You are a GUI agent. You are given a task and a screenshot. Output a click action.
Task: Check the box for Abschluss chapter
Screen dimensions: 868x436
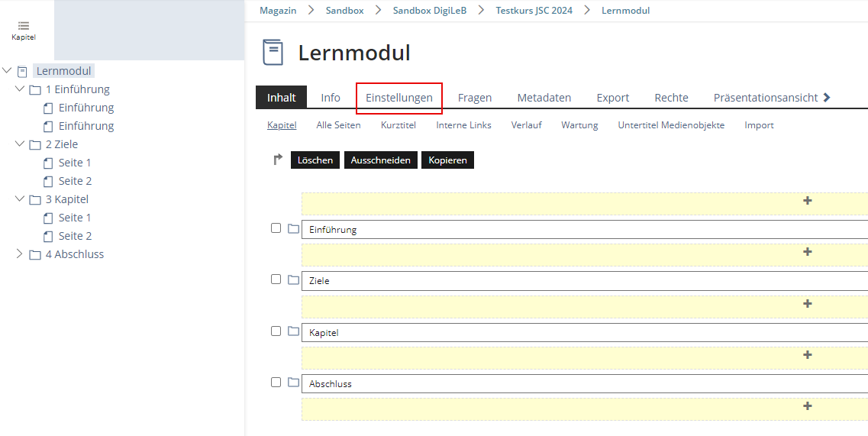pos(276,383)
